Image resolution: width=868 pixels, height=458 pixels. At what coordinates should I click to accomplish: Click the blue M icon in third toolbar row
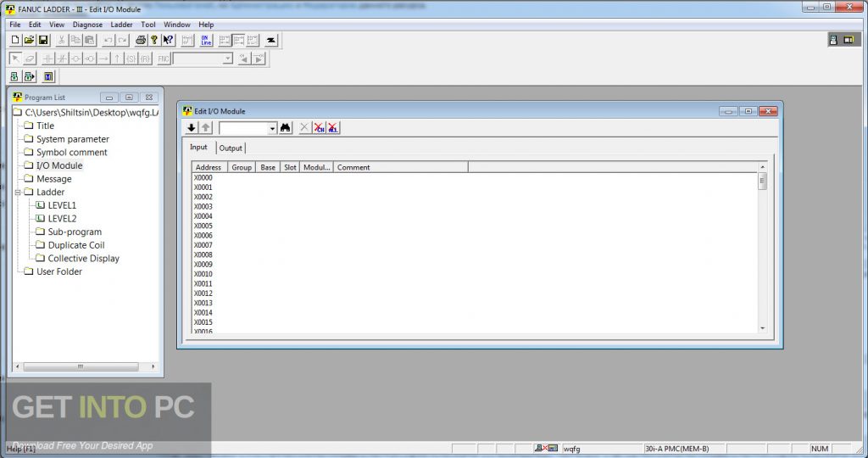(x=48, y=77)
